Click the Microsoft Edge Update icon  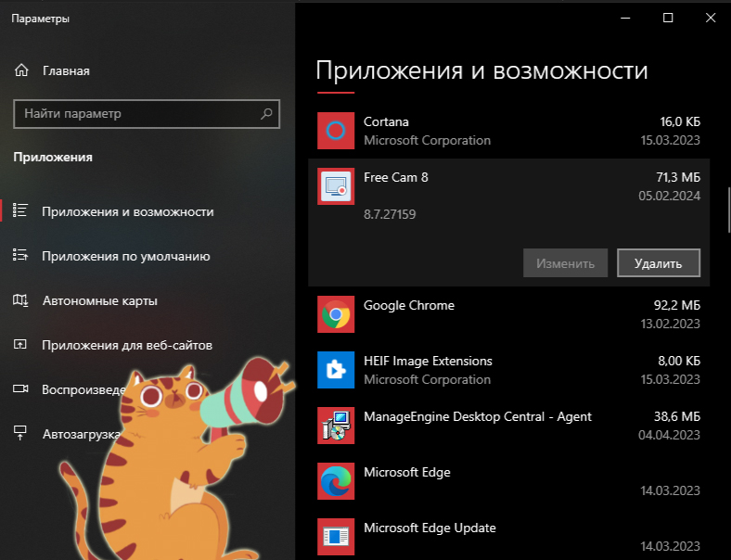tap(336, 536)
